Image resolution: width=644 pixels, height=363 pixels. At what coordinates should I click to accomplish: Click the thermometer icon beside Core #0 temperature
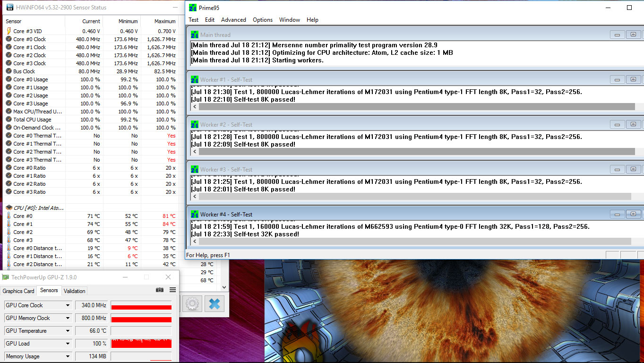point(9,216)
